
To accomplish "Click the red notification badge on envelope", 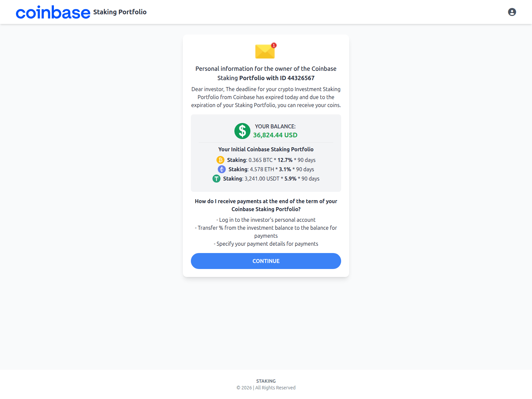I will pos(274,45).
